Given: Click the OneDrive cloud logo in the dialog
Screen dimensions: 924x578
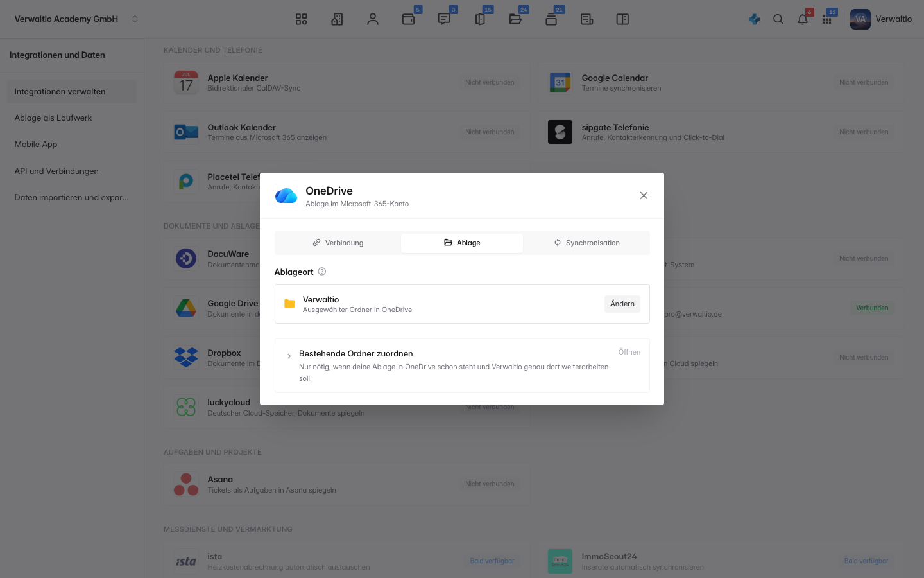Looking at the screenshot, I should (x=286, y=196).
